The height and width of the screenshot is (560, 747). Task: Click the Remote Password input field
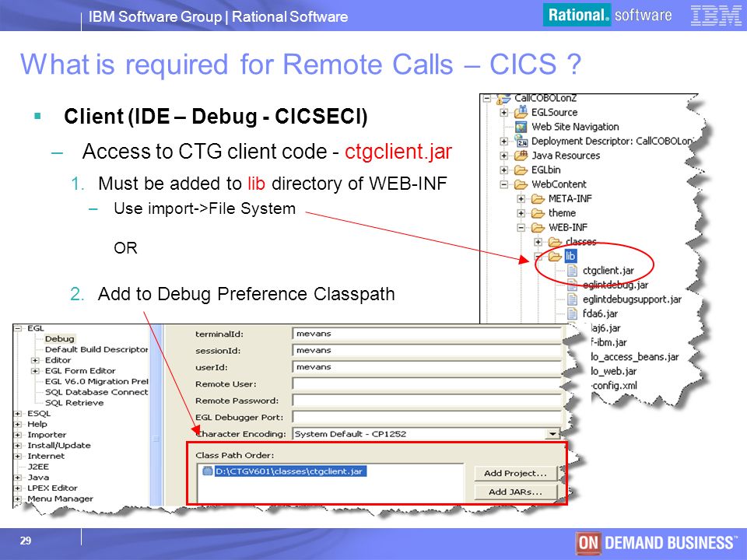(x=427, y=401)
